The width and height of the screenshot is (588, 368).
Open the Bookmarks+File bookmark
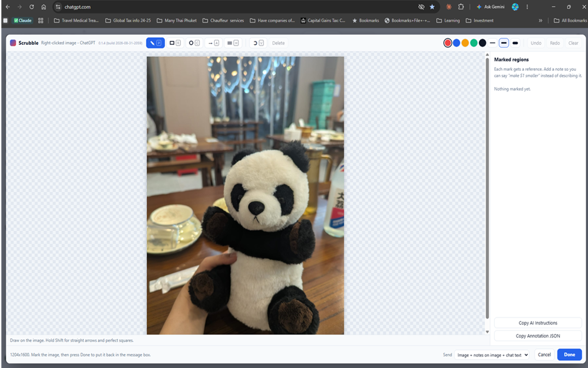407,20
